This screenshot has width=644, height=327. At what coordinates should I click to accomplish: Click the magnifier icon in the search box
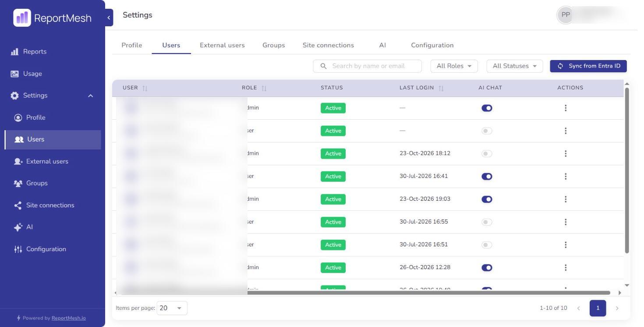[x=324, y=66]
